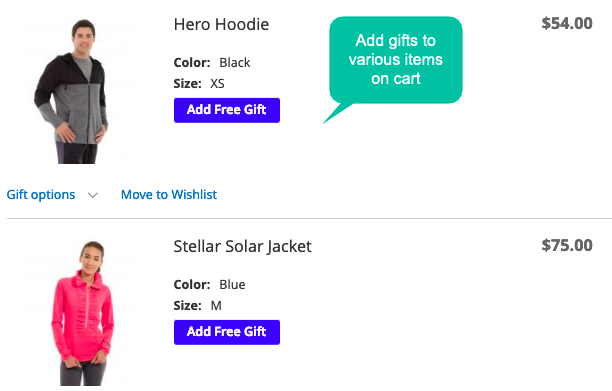Click the Hero Hoodie product title
Screen dimensions: 612x391
click(x=221, y=24)
